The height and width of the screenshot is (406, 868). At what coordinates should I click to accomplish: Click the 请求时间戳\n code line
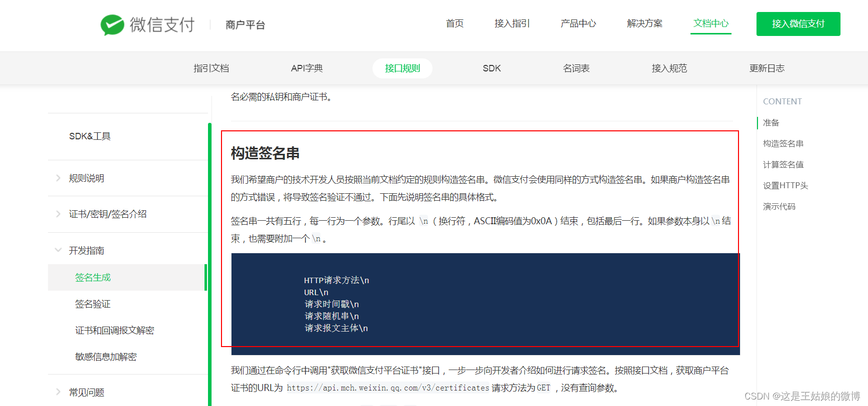pos(332,304)
